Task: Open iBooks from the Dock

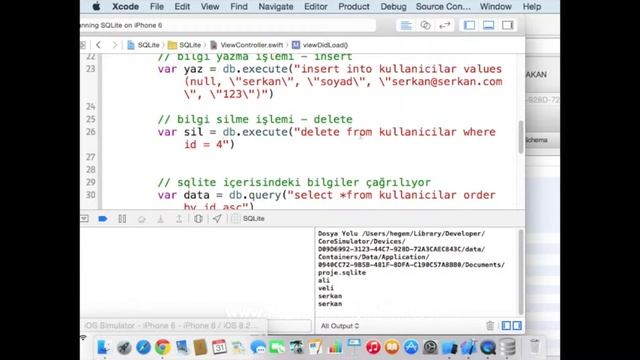Action: [x=392, y=347]
